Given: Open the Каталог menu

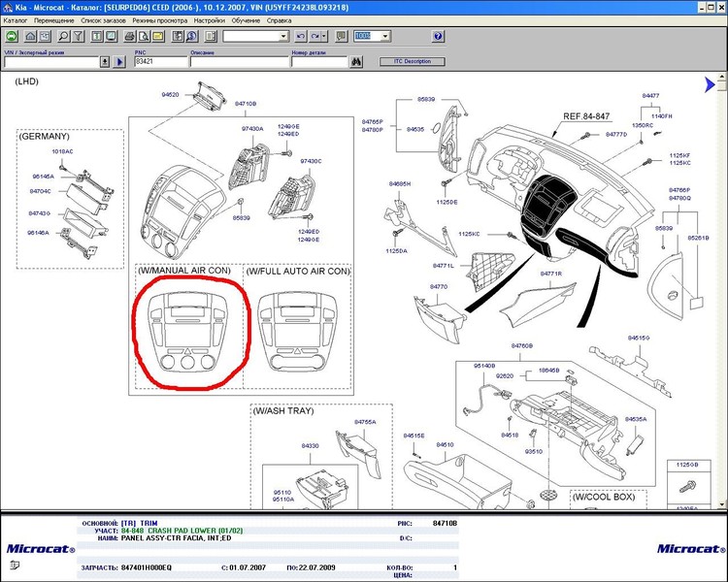Looking at the screenshot, I should (x=15, y=19).
